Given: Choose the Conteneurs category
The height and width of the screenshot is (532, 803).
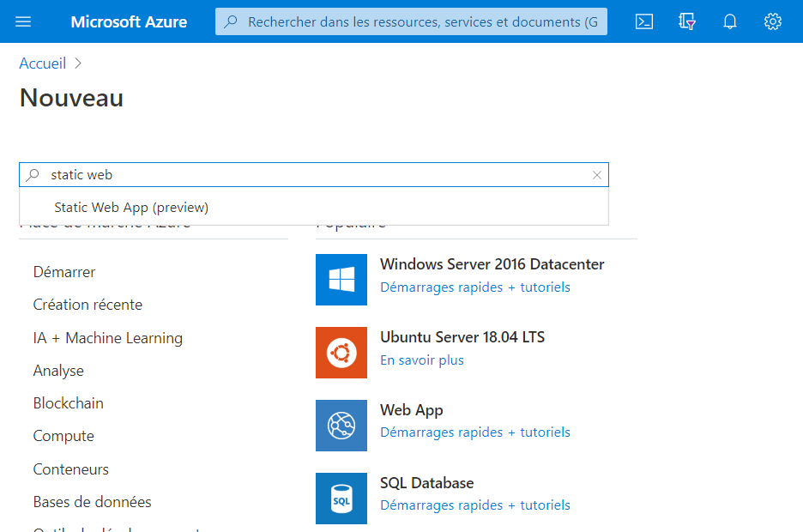Looking at the screenshot, I should [71, 469].
